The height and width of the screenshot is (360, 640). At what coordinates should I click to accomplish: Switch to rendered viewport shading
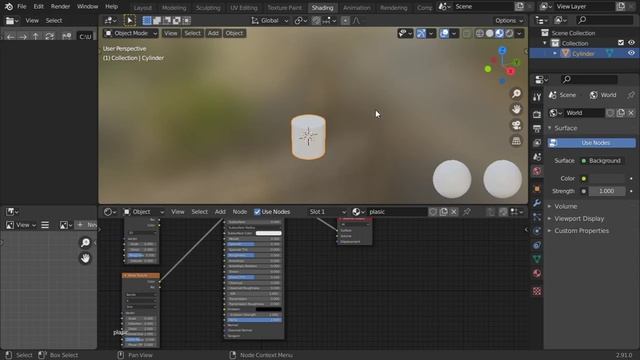pyautogui.click(x=509, y=33)
